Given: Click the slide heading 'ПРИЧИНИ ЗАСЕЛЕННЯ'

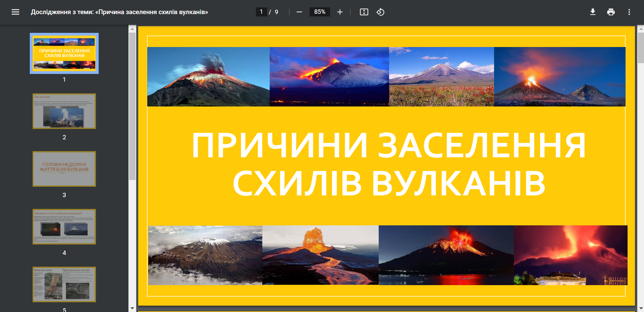Looking at the screenshot, I should [x=388, y=145].
